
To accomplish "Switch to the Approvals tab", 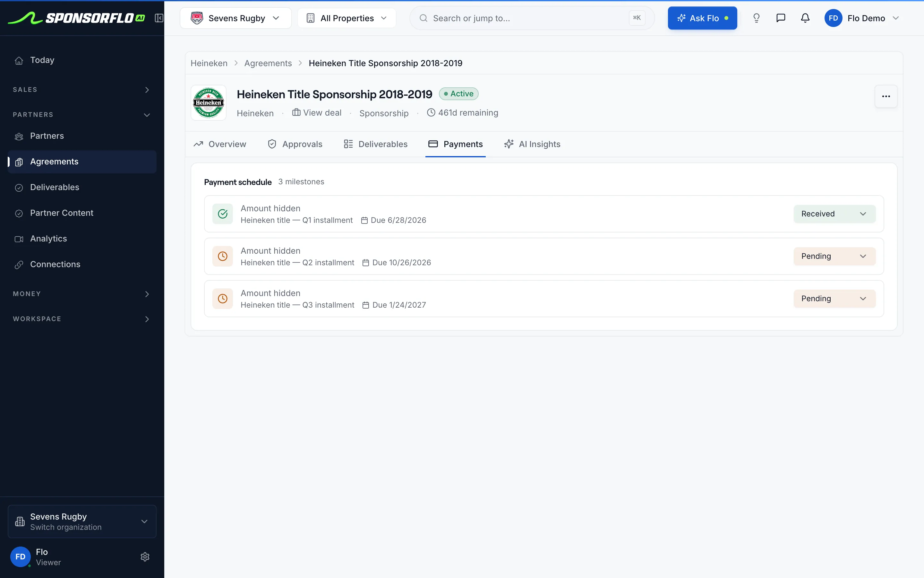I will [x=295, y=144].
